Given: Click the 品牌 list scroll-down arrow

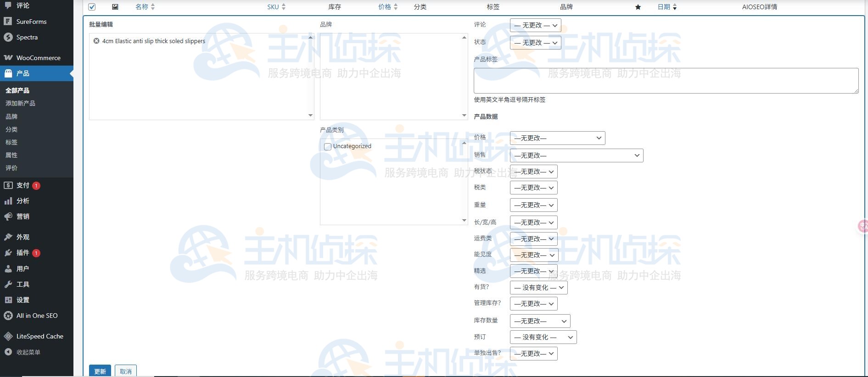Looking at the screenshot, I should [x=464, y=116].
